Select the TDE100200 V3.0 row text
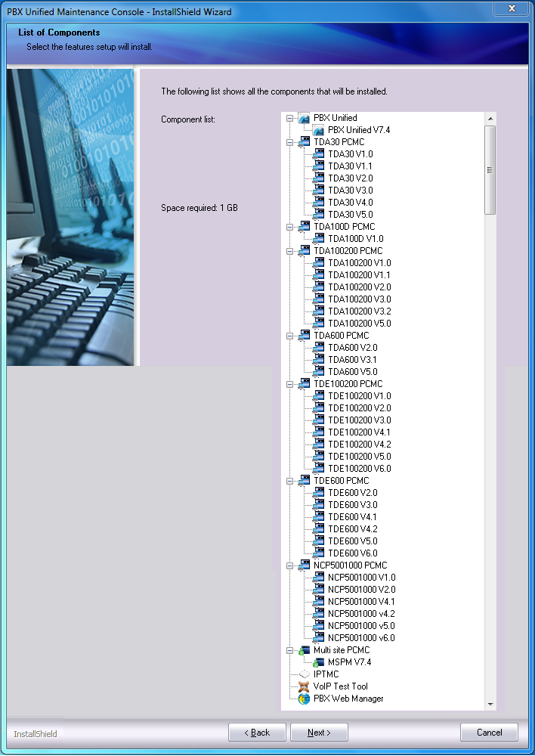Image resolution: width=535 pixels, height=756 pixels. 360,420
